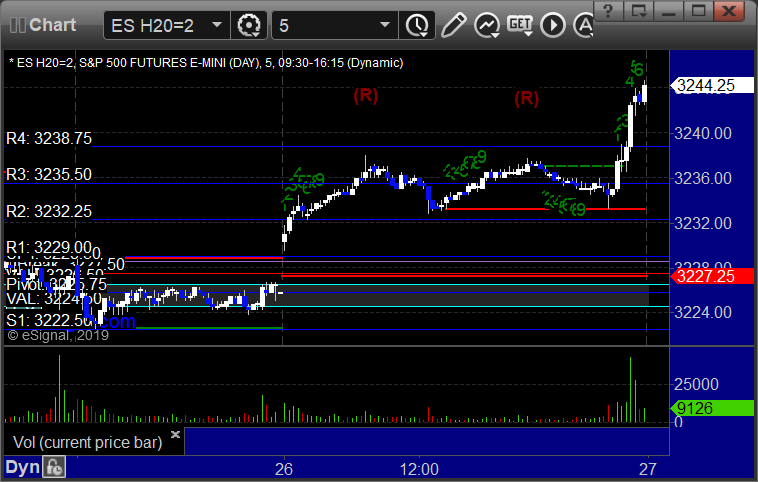The image size is (758, 482).
Task: Click the Chart title label
Action: click(53, 25)
